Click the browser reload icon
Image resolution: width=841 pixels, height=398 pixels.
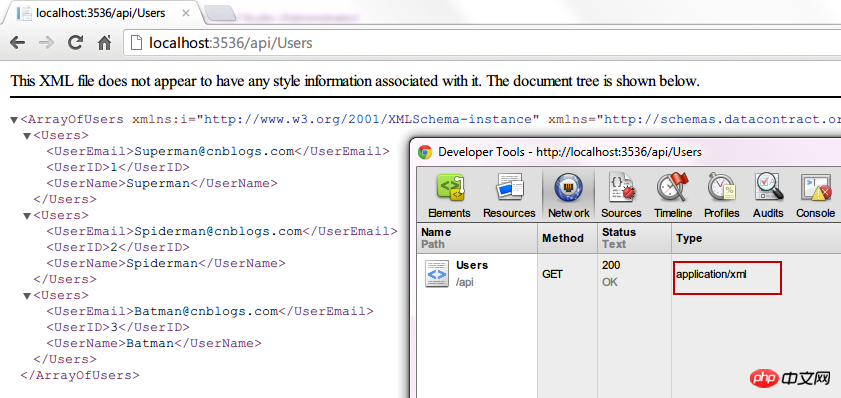tap(76, 42)
